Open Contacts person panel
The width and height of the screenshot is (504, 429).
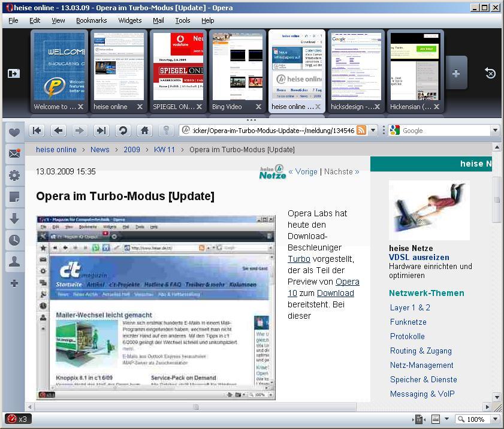(x=14, y=262)
